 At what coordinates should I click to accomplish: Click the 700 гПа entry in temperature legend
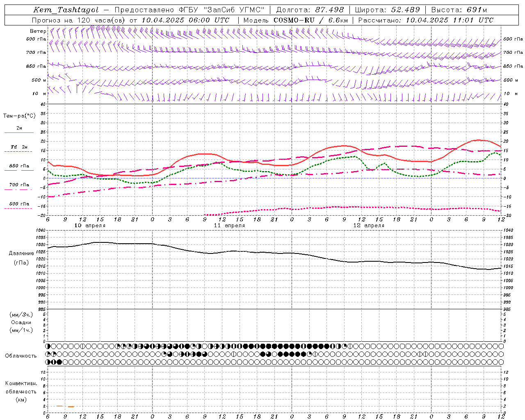(x=19, y=185)
